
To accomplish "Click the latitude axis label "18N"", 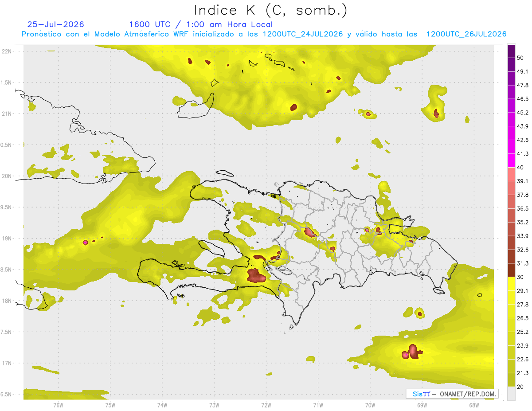I will click(7, 301).
